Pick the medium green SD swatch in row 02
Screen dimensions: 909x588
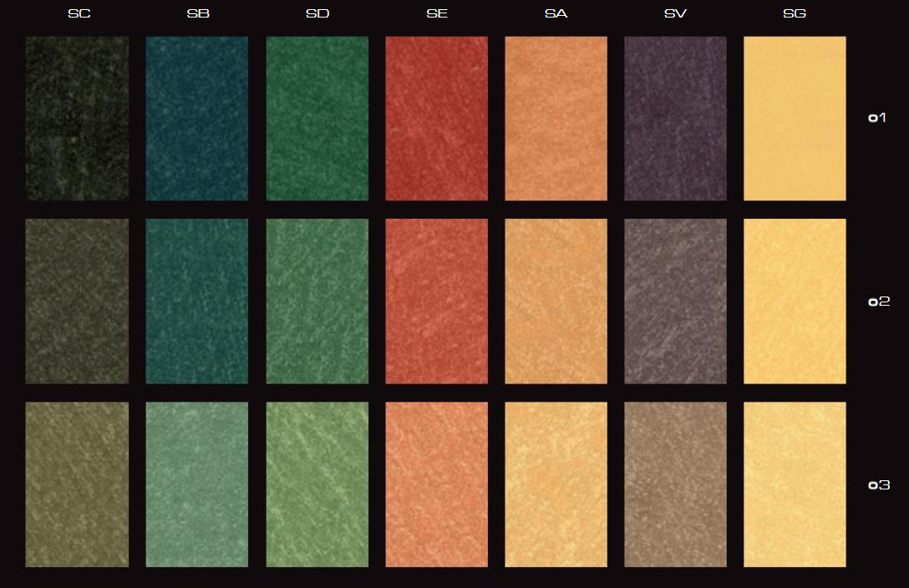point(317,301)
